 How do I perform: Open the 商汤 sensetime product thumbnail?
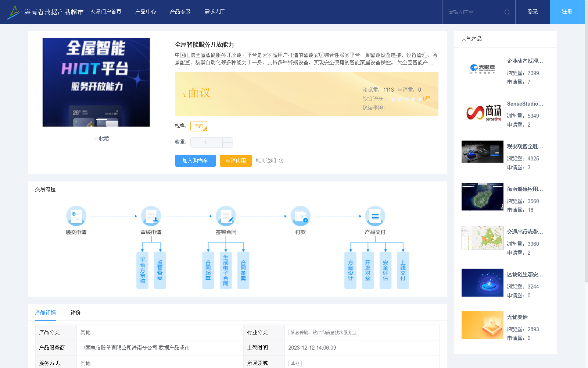(483, 113)
